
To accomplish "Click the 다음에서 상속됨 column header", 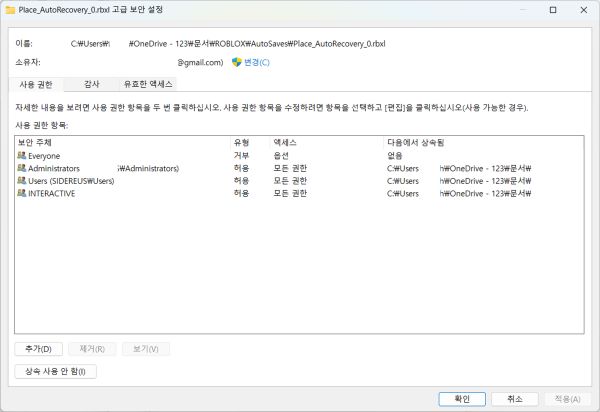I will click(483, 143).
